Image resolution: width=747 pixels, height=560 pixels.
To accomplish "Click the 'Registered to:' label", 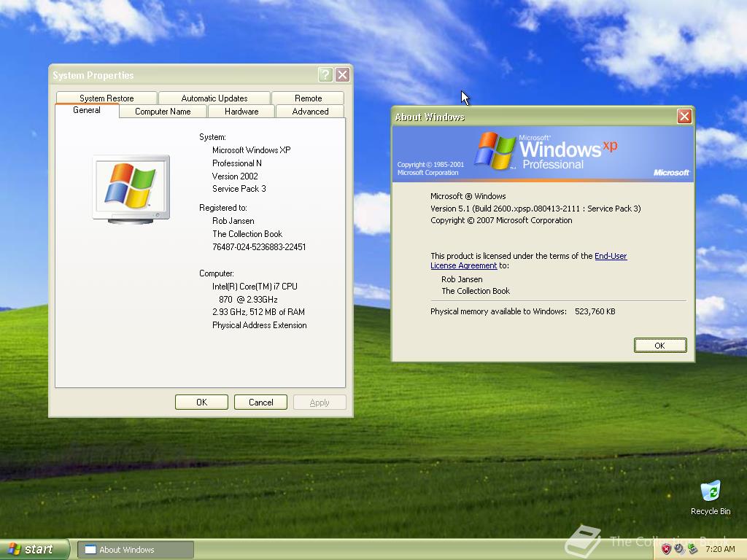I will coord(223,208).
